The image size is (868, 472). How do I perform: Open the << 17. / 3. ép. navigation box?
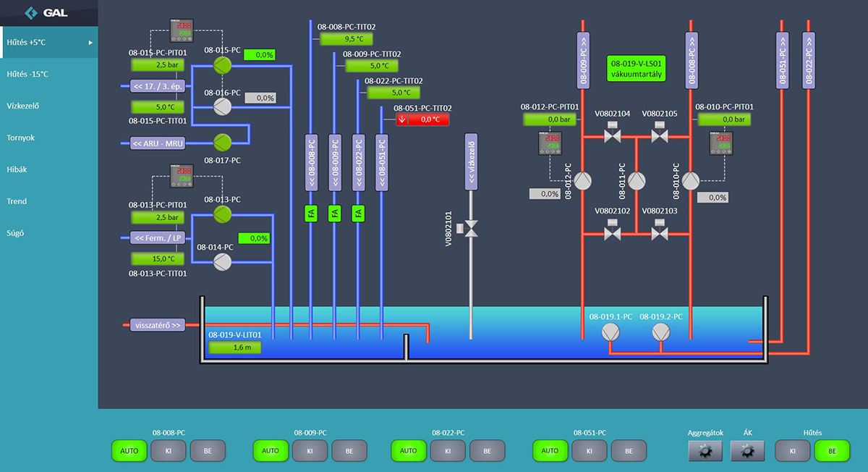tap(158, 87)
